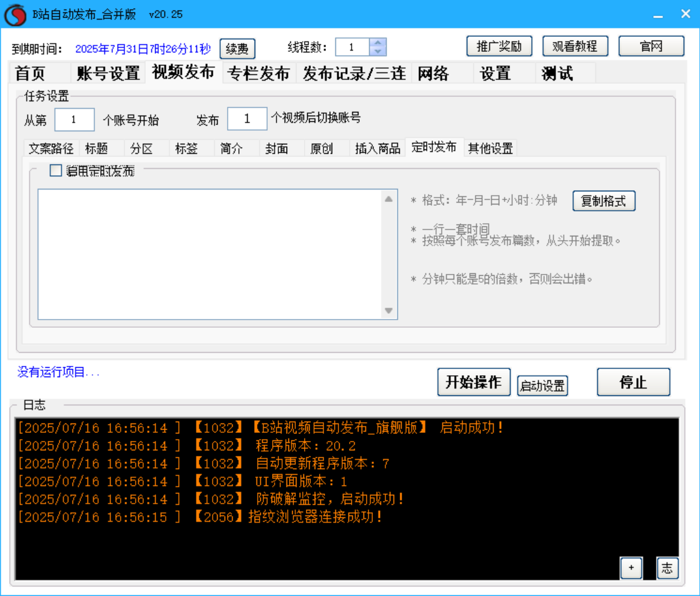The width and height of the screenshot is (700, 596).
Task: Select the 视频发布 tab
Action: pos(183,72)
